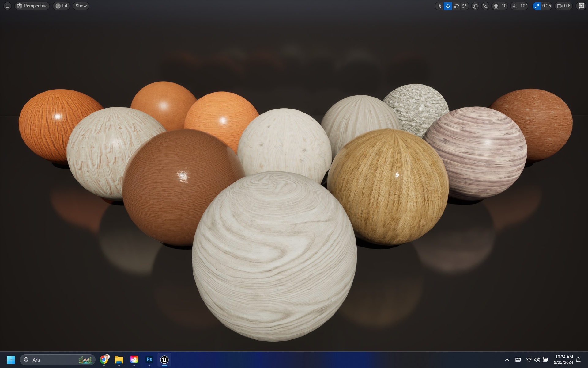588x368 pixels.
Task: Select the pinkish striped wood sphere
Action: [x=478, y=153]
